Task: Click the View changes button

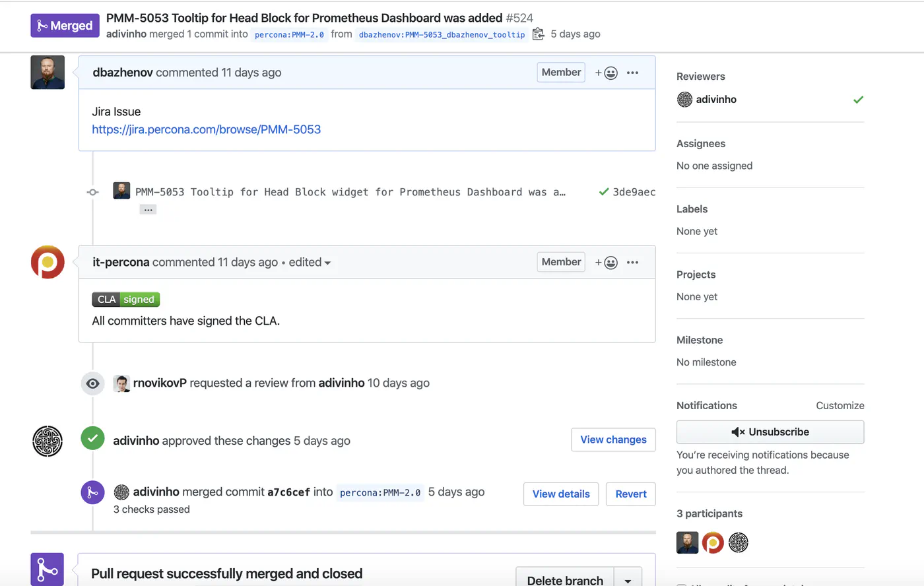Action: tap(613, 439)
